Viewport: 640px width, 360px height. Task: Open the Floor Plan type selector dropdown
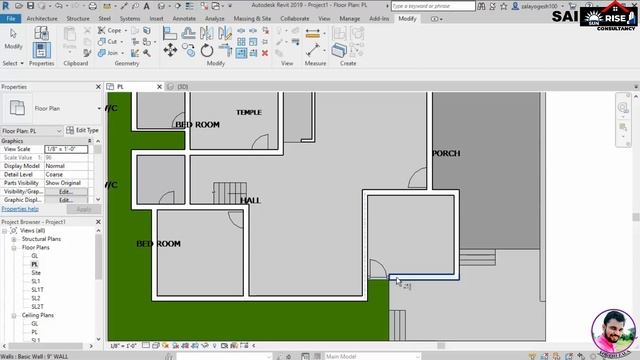(98, 108)
